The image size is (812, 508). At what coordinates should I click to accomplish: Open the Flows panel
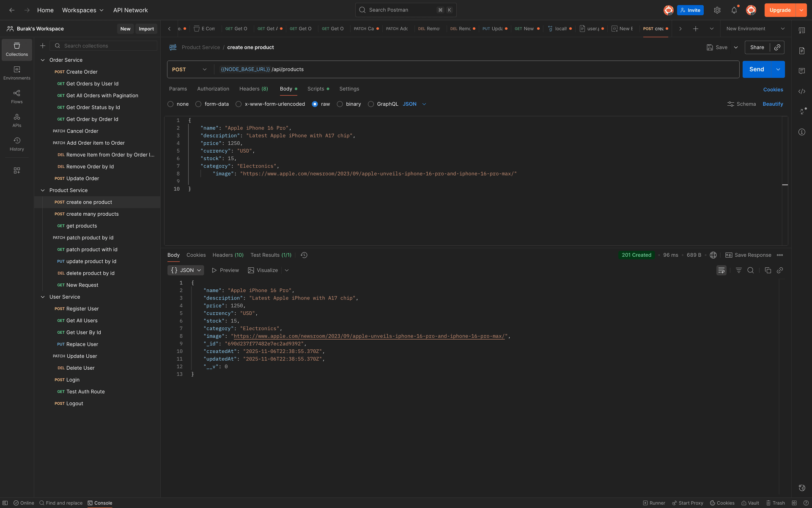tap(16, 96)
